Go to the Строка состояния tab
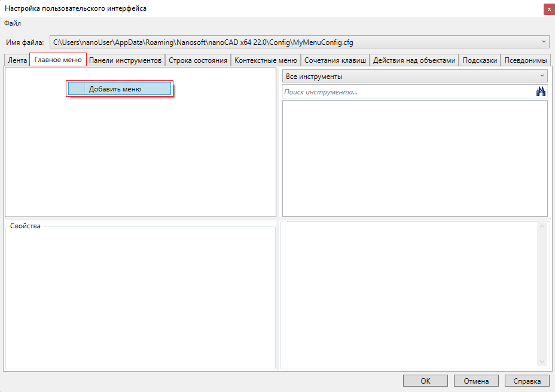The height and width of the screenshot is (392, 555). click(198, 60)
